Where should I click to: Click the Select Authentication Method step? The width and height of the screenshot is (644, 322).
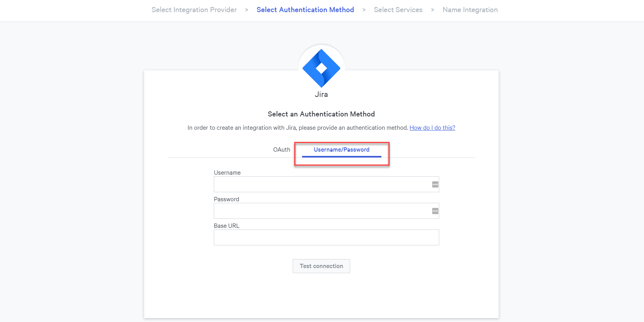(x=305, y=10)
